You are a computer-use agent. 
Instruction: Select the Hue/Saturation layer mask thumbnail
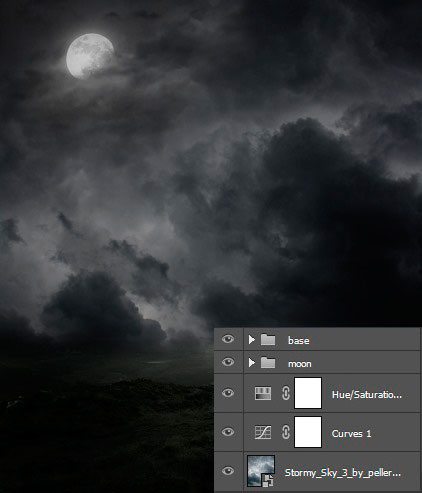(x=308, y=393)
